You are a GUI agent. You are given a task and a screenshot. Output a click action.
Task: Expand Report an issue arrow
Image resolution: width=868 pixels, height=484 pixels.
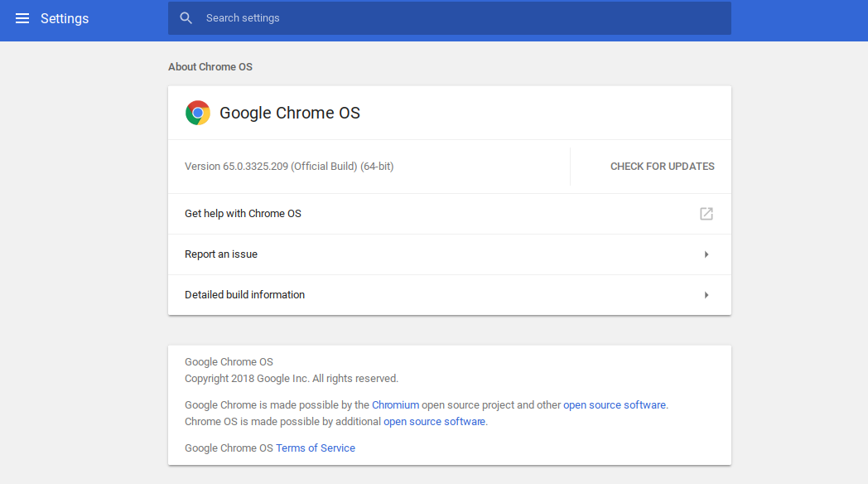click(x=706, y=254)
